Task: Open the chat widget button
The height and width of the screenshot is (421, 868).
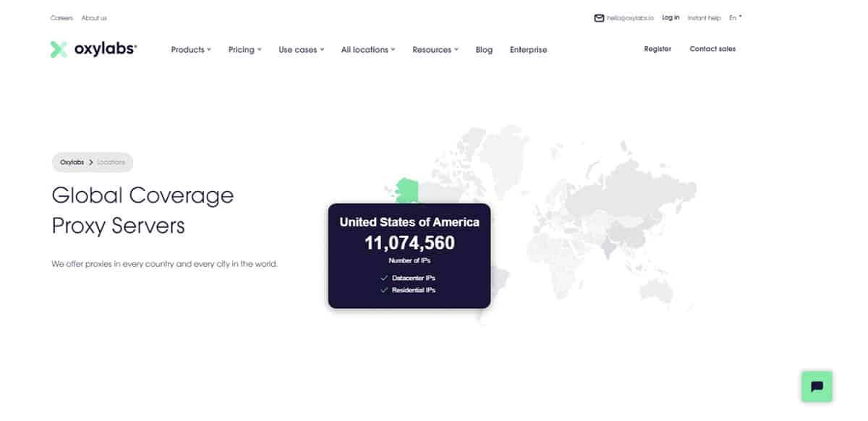Action: [x=817, y=386]
